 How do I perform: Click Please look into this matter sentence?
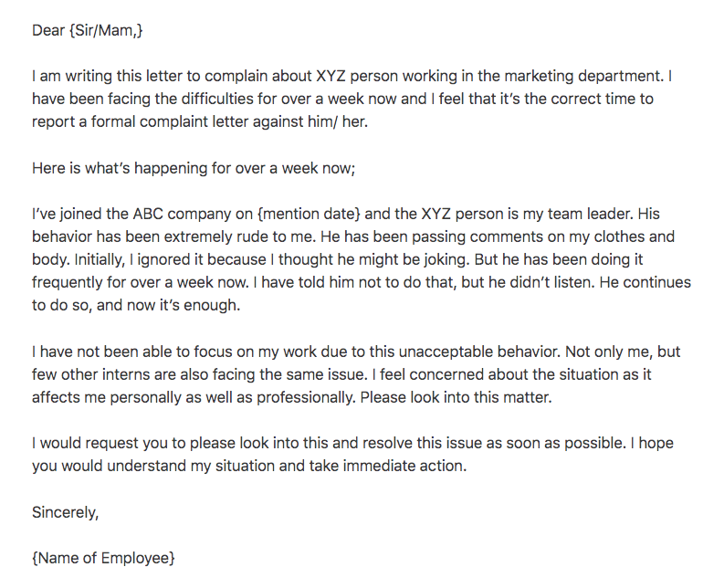456,398
